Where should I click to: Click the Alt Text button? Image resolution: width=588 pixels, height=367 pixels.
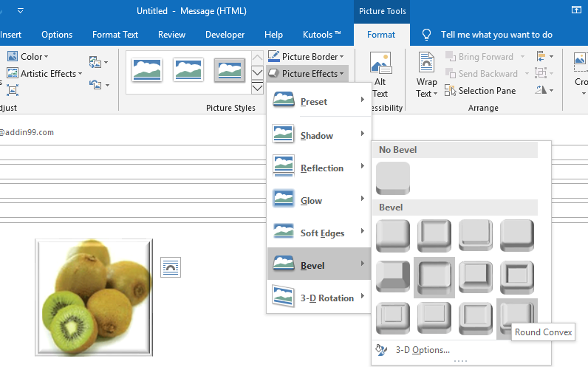[x=380, y=75]
